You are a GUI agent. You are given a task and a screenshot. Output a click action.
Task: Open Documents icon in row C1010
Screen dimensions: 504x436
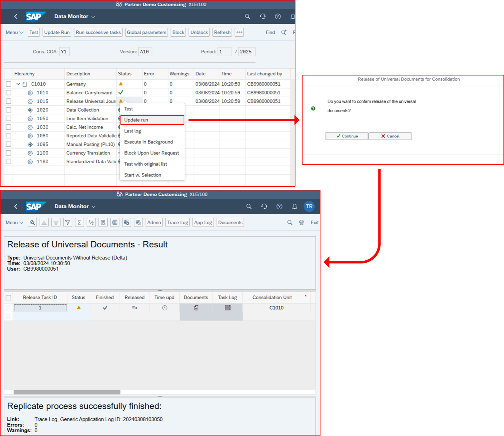pos(196,308)
